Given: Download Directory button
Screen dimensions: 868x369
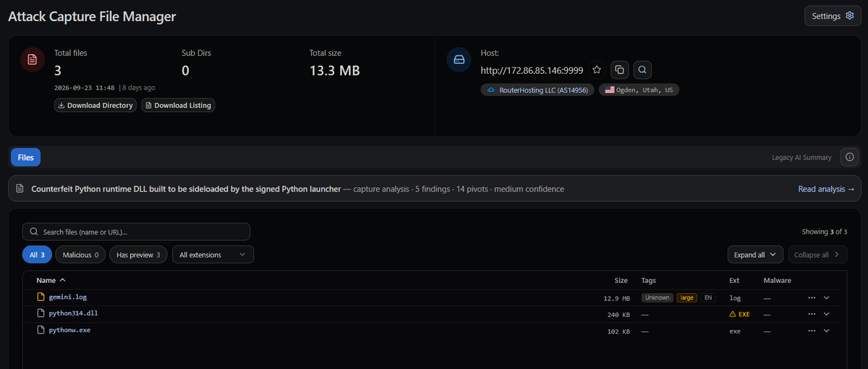Looking at the screenshot, I should 95,106.
